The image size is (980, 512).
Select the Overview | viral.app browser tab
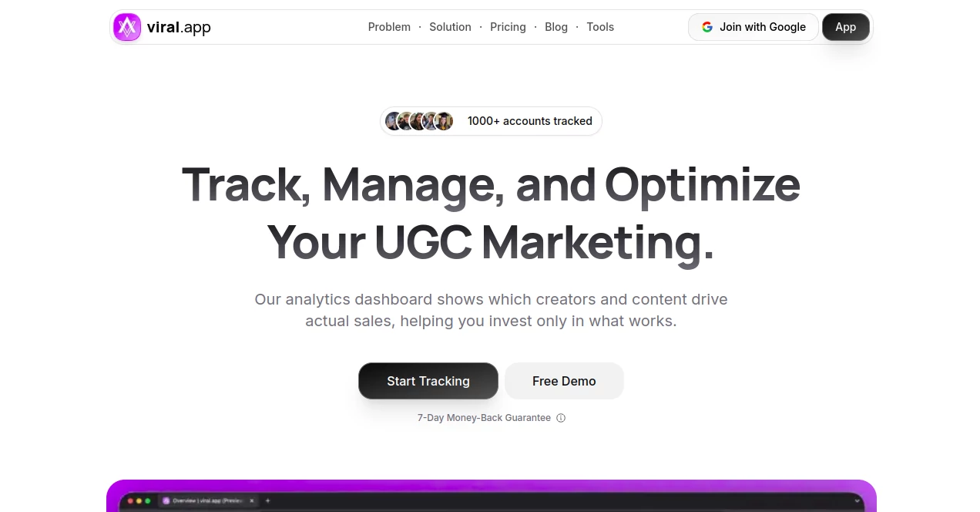206,501
